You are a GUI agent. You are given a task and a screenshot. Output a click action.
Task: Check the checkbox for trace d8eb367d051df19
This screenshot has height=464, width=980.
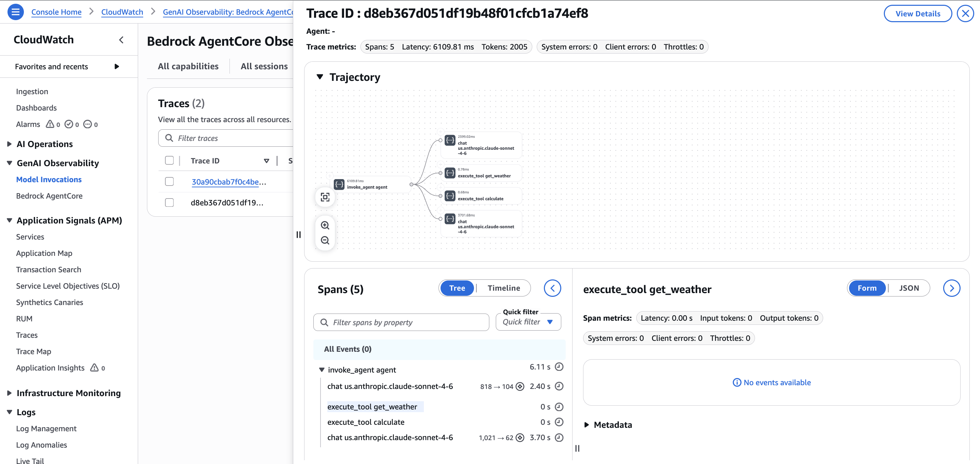coord(169,203)
